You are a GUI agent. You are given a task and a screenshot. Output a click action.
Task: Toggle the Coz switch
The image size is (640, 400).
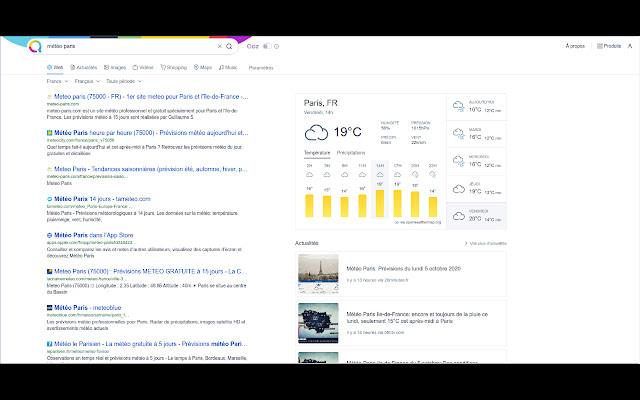(x=267, y=46)
